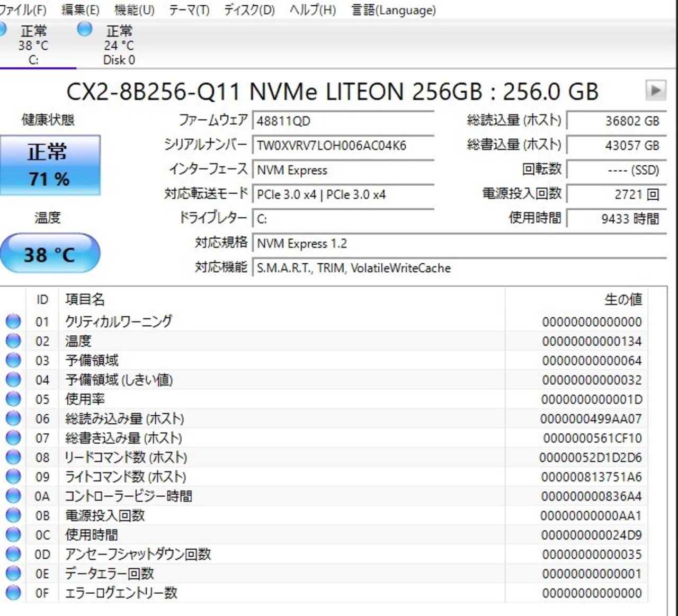Image resolution: width=678 pixels, height=616 pixels.
Task: Click the ドライブレター field C:
Action: click(x=343, y=219)
